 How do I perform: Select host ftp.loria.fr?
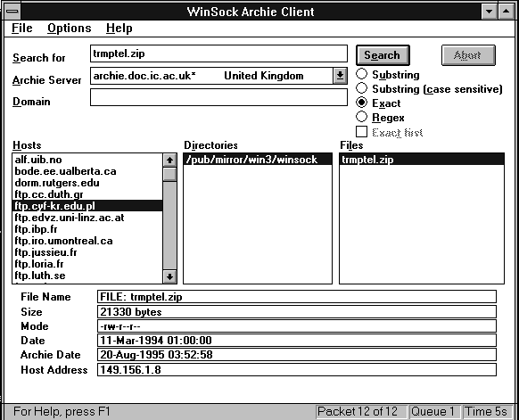tap(87, 264)
